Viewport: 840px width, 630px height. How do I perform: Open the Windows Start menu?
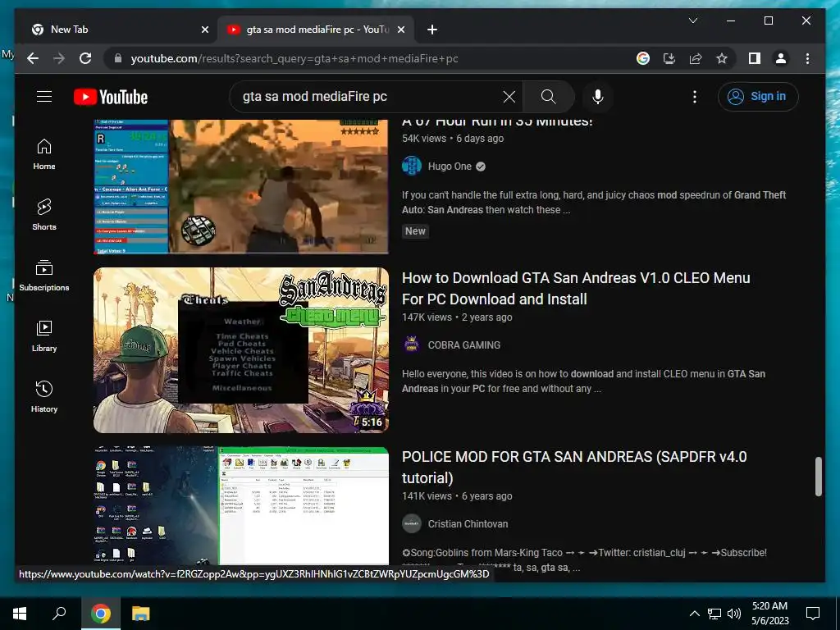point(20,614)
